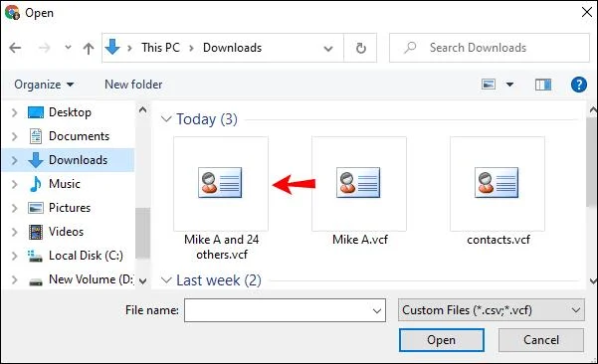
Task: Click the navigation pane scrollbar thumb
Action: [x=142, y=233]
